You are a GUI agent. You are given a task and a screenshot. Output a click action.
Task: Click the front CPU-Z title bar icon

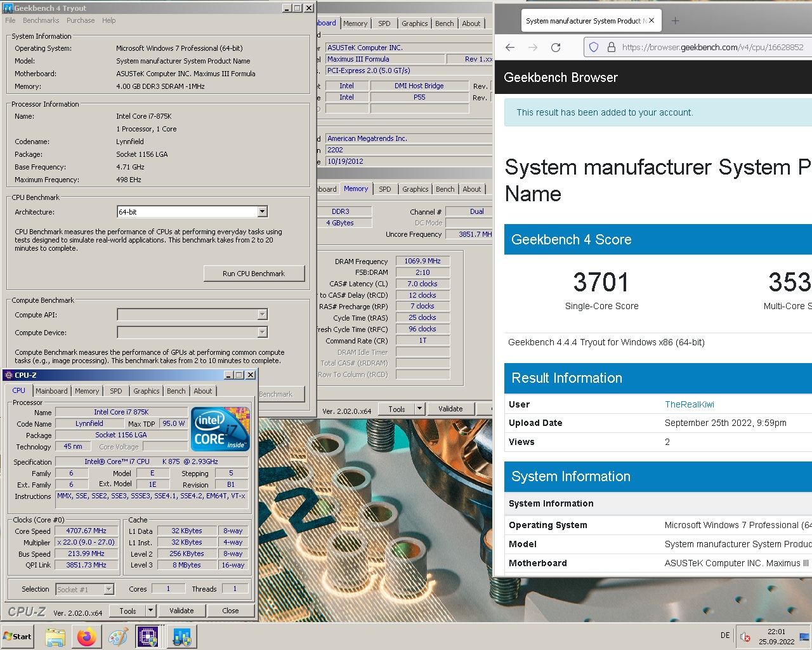click(9, 375)
